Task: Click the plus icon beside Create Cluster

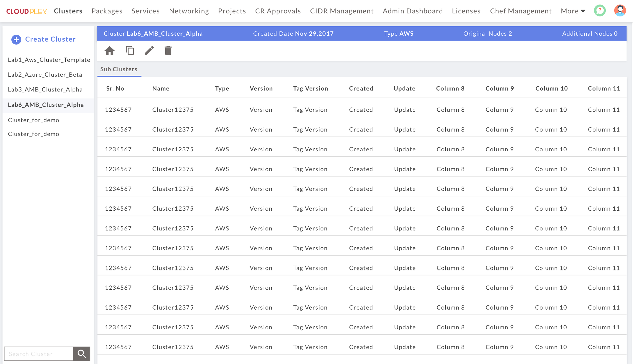Action: coord(16,39)
